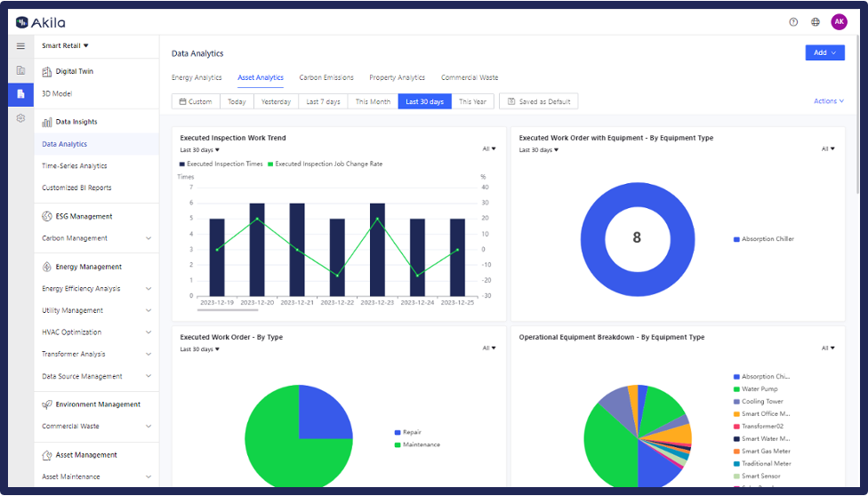Click the blue Add button
Image resolution: width=868 pixels, height=496 pixels.
point(824,52)
